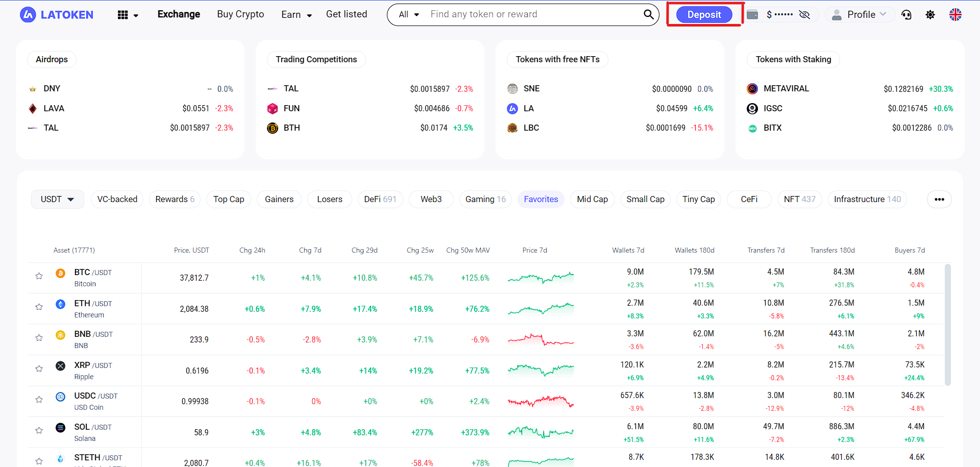
Task: Switch theme with the sun icon
Action: 930,15
